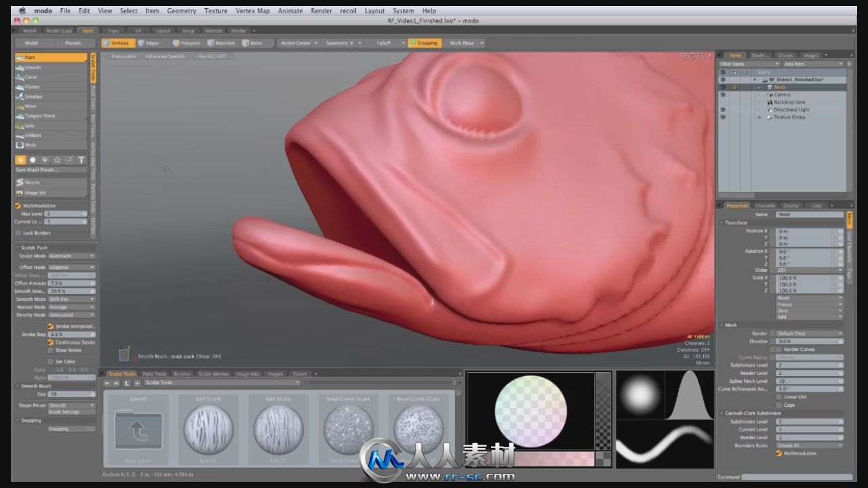Viewport: 868px width, 488px height.
Task: Select the Image Ink tool
Action: 51,192
